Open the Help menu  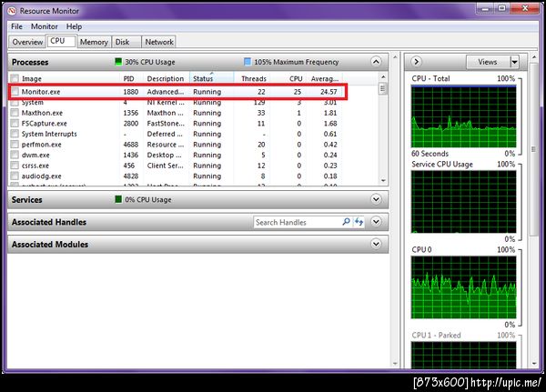(74, 26)
